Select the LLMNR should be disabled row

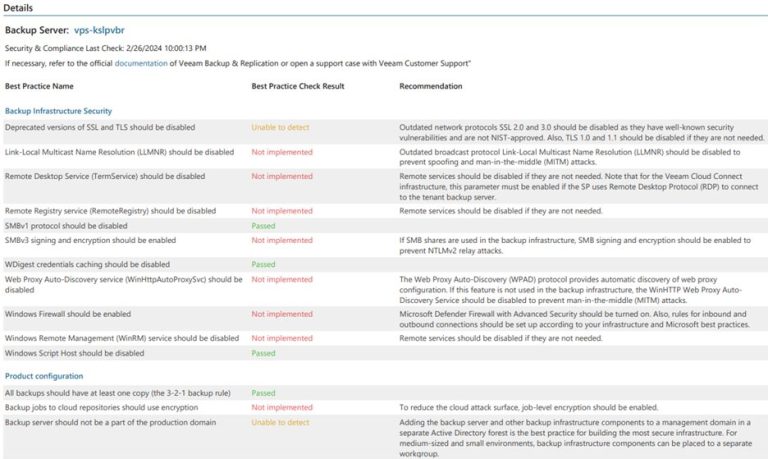(x=119, y=152)
